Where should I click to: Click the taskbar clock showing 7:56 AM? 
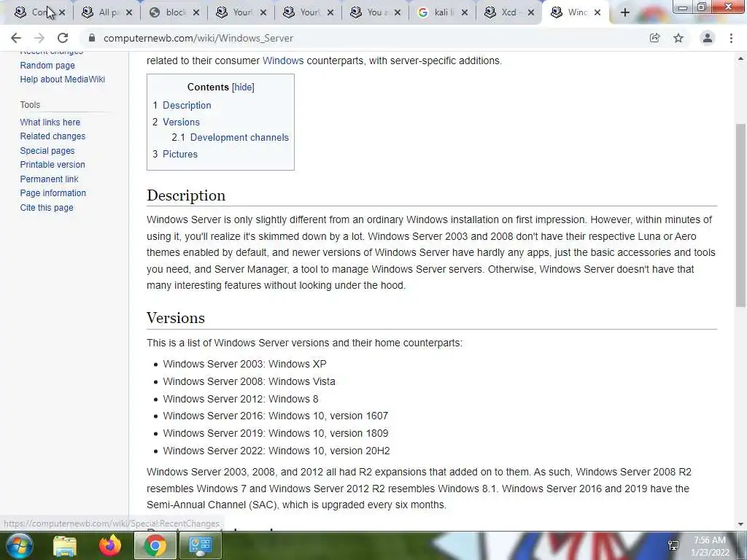point(710,546)
